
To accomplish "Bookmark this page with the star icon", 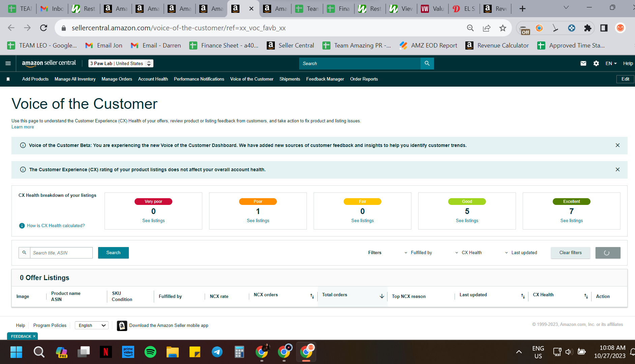I will pyautogui.click(x=503, y=28).
